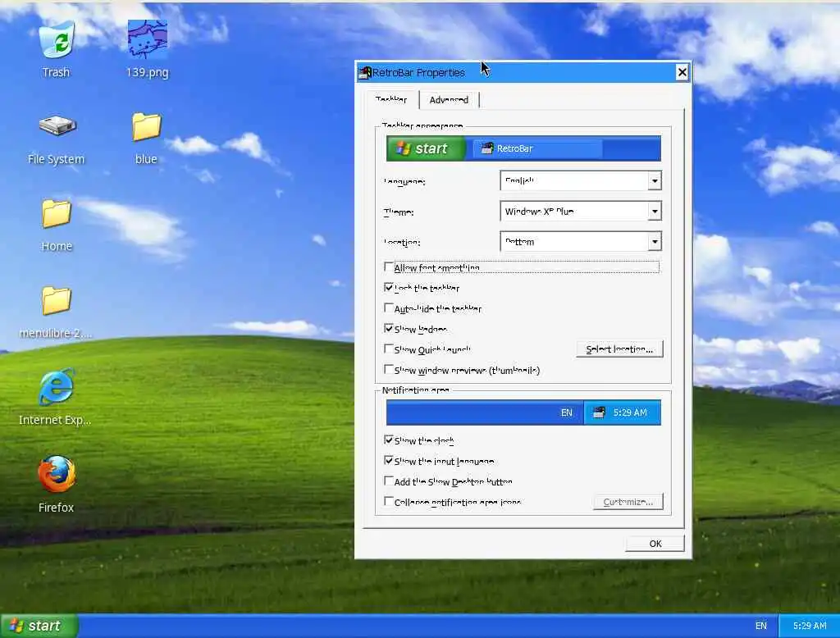Screen dimensions: 840x638
Task: Click RetroBar icon in taskbar appearance preview
Action: [x=486, y=148]
